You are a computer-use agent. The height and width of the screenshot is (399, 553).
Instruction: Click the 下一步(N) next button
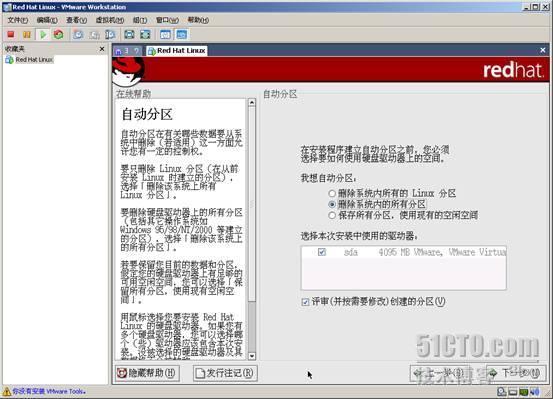pos(516,373)
